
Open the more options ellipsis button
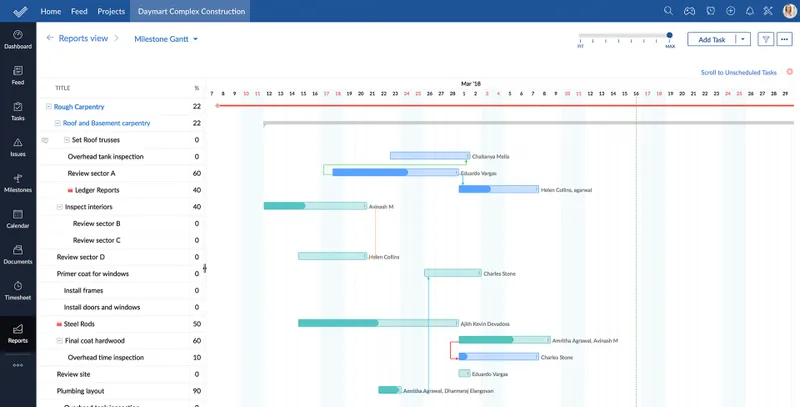(785, 39)
